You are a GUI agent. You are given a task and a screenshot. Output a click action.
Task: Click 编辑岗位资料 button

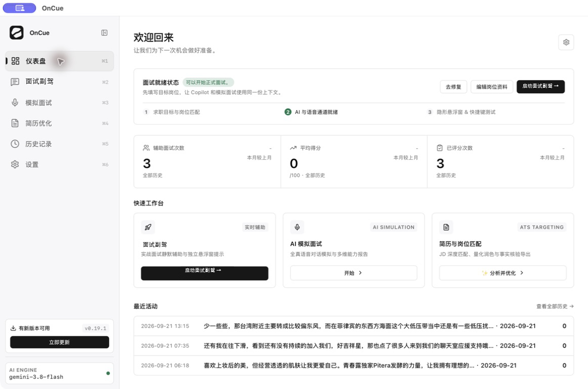pos(492,87)
